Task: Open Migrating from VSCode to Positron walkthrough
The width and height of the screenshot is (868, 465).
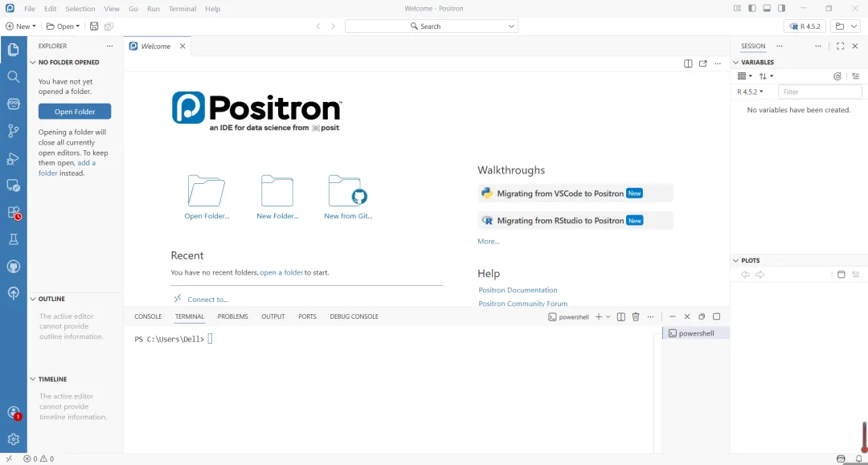Action: pyautogui.click(x=575, y=194)
